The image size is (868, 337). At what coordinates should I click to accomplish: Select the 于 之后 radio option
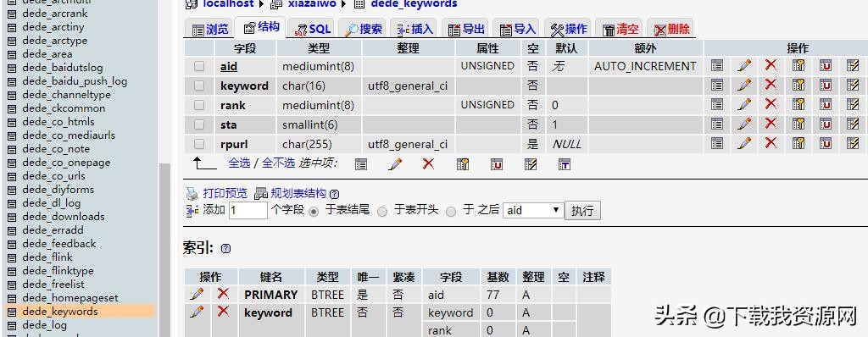[x=451, y=212]
